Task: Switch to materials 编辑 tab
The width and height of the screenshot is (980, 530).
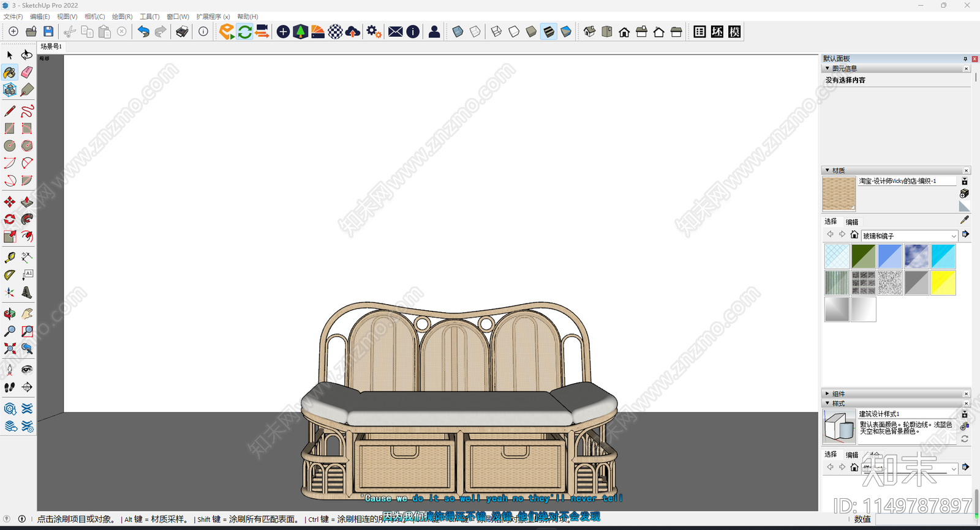Action: [x=852, y=222]
